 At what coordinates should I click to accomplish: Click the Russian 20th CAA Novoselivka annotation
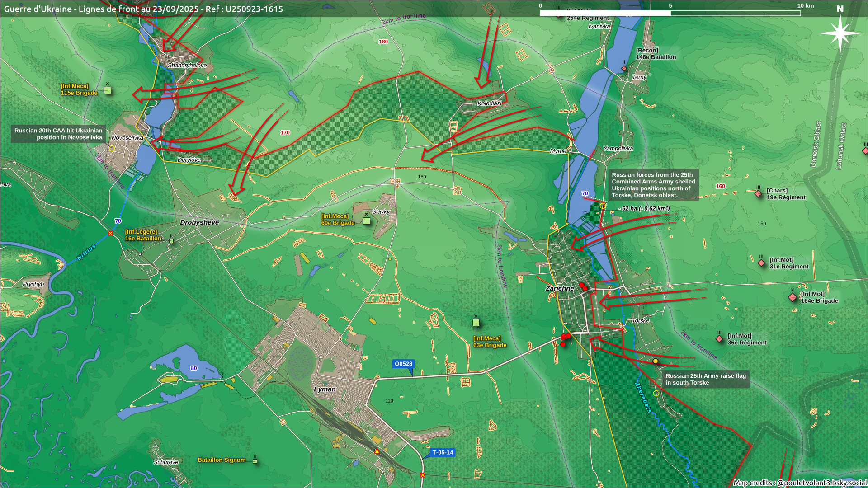pyautogui.click(x=58, y=134)
